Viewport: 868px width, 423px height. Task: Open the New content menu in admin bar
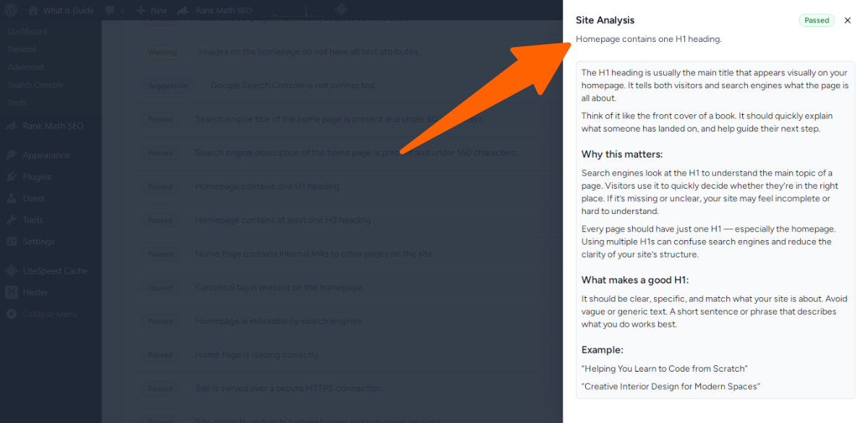coord(152,11)
